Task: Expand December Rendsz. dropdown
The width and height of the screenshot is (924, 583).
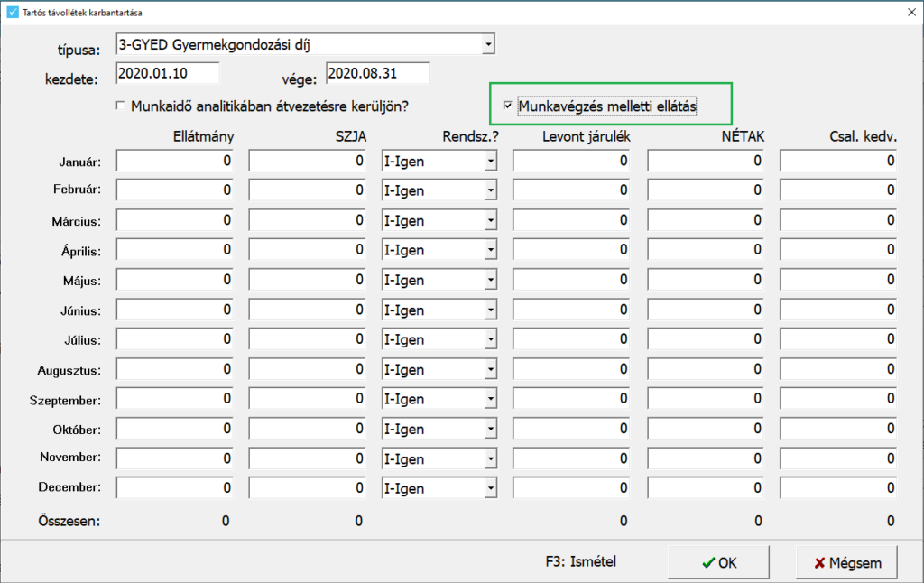Action: click(x=490, y=489)
